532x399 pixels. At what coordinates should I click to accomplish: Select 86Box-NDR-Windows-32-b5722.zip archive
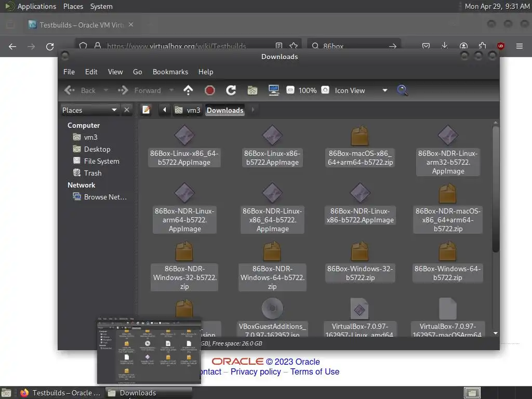click(x=184, y=251)
